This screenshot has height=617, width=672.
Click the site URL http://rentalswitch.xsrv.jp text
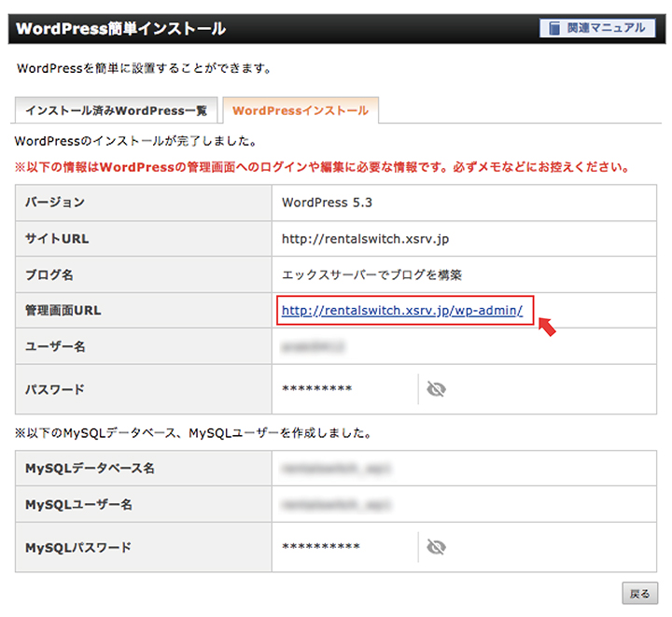365,239
